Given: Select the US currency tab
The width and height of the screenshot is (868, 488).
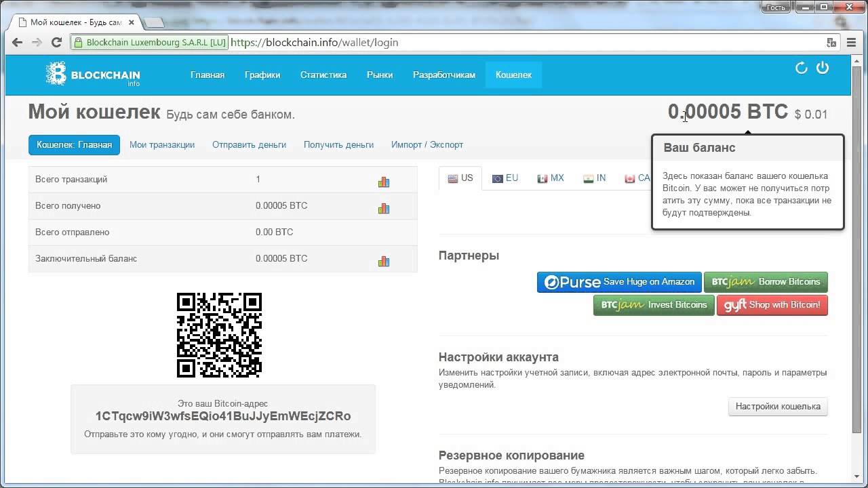Looking at the screenshot, I should pyautogui.click(x=460, y=178).
